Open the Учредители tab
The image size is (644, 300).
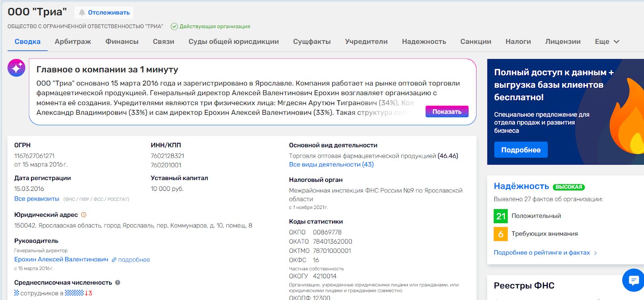coord(366,41)
